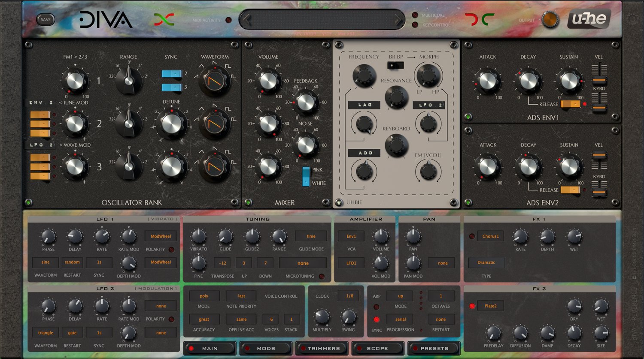This screenshot has height=359, width=644.
Task: Click the arpeggiator Octaves '1' value box
Action: point(441,296)
